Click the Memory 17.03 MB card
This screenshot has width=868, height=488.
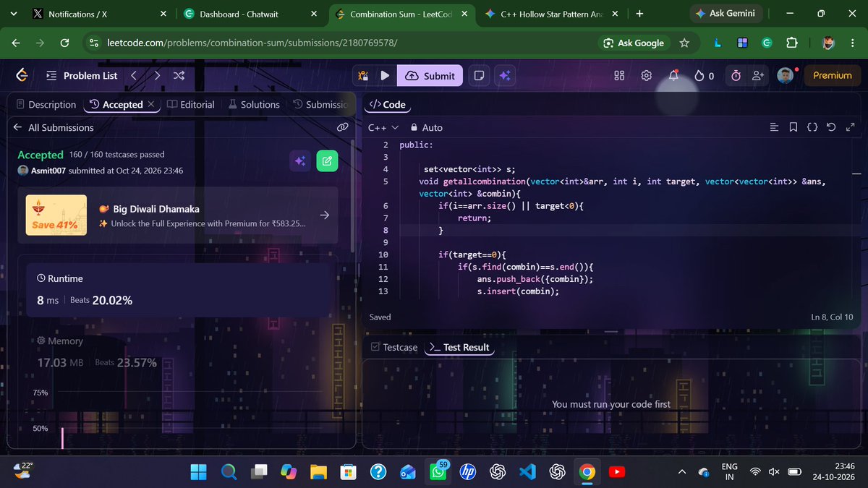(x=178, y=352)
